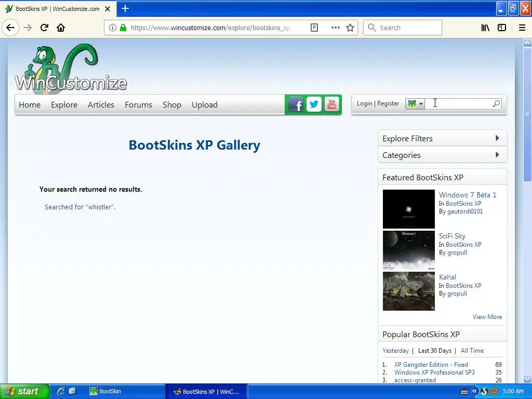532x399 pixels.
Task: Open the Firefox hamburger menu
Action: tap(522, 28)
